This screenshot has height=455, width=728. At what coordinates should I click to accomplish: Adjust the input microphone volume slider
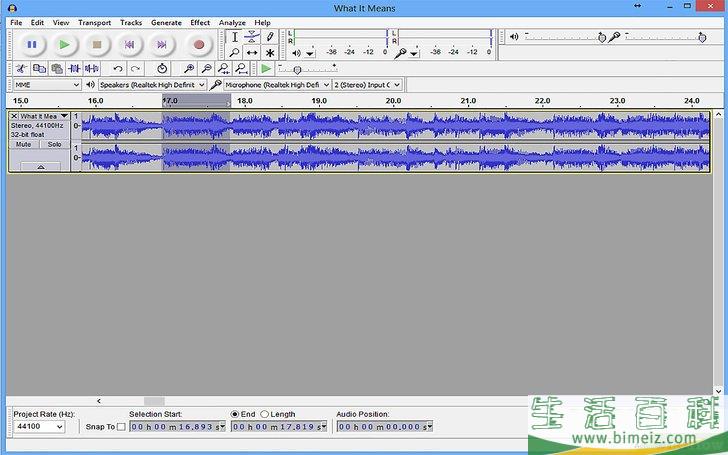pyautogui.click(x=702, y=38)
